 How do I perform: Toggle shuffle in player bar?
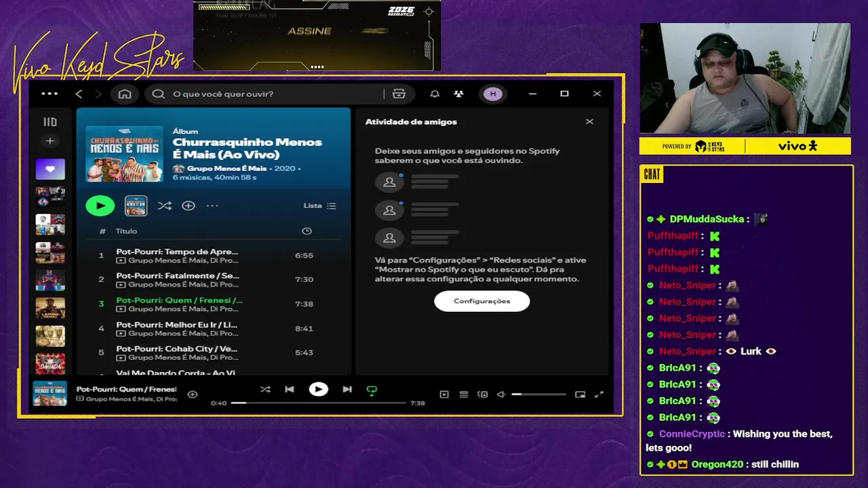point(265,390)
